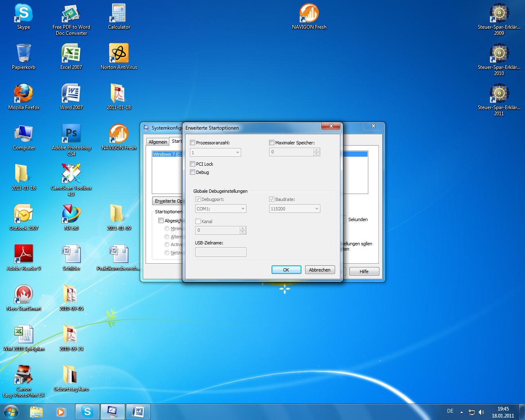Open Windows Media Player from the taskbar
This screenshot has height=420, width=525.
61,411
